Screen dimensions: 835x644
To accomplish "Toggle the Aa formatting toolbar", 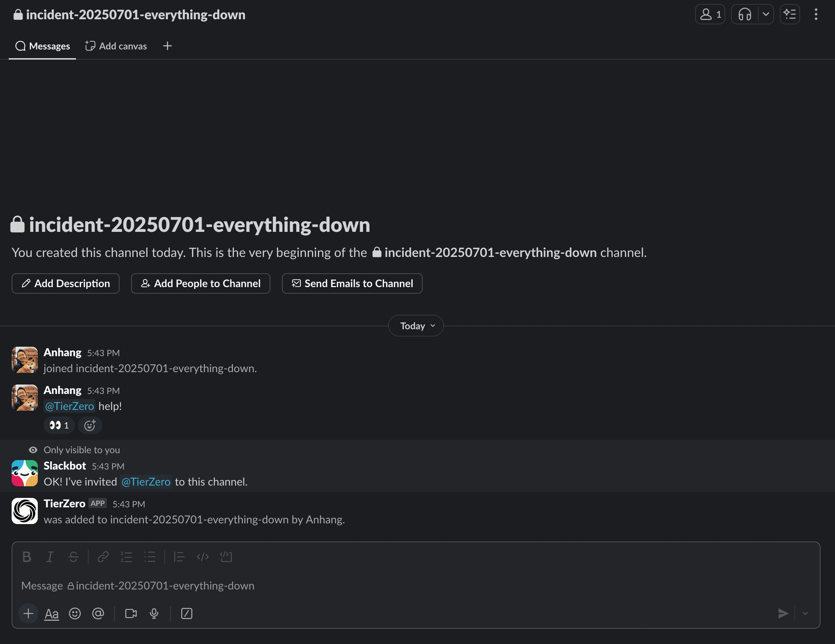I will (52, 613).
